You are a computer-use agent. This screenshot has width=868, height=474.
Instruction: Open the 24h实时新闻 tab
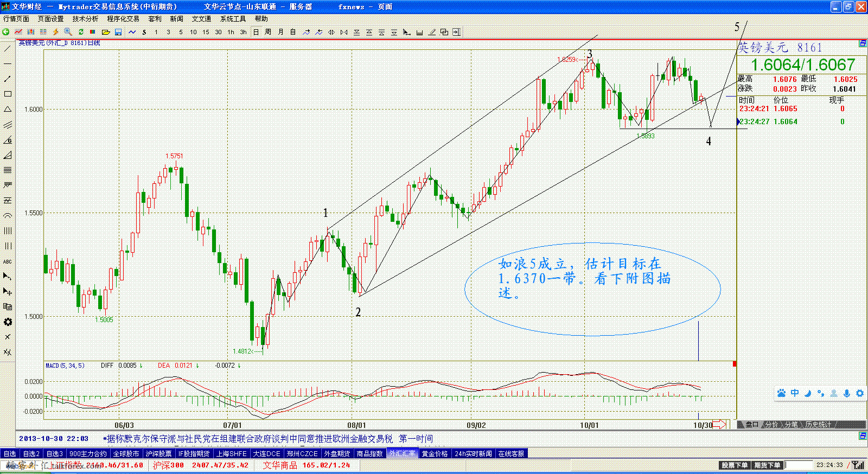(x=473, y=453)
